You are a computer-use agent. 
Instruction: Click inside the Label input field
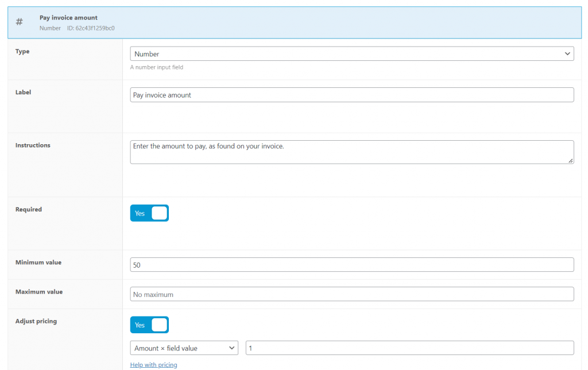tap(352, 94)
